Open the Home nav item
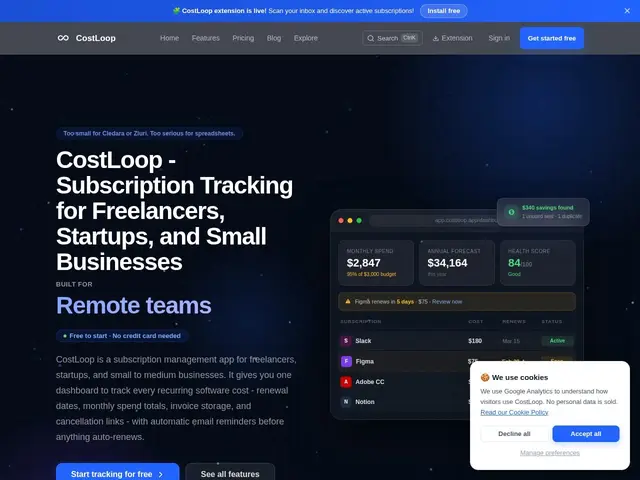Screen dimensions: 640x480 point(169,38)
